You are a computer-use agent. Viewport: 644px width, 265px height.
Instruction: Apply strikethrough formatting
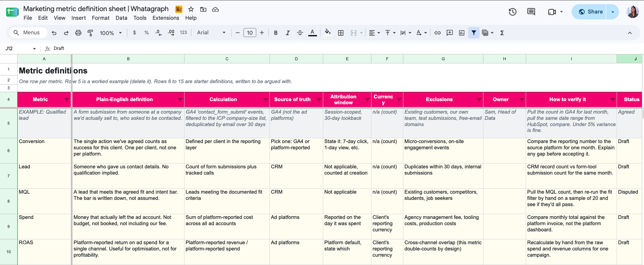(x=300, y=33)
